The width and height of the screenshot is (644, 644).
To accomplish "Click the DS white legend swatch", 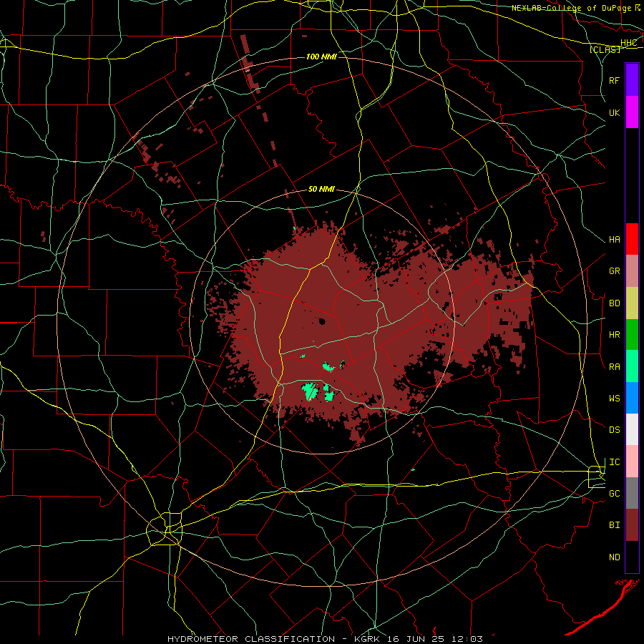I will [x=632, y=429].
